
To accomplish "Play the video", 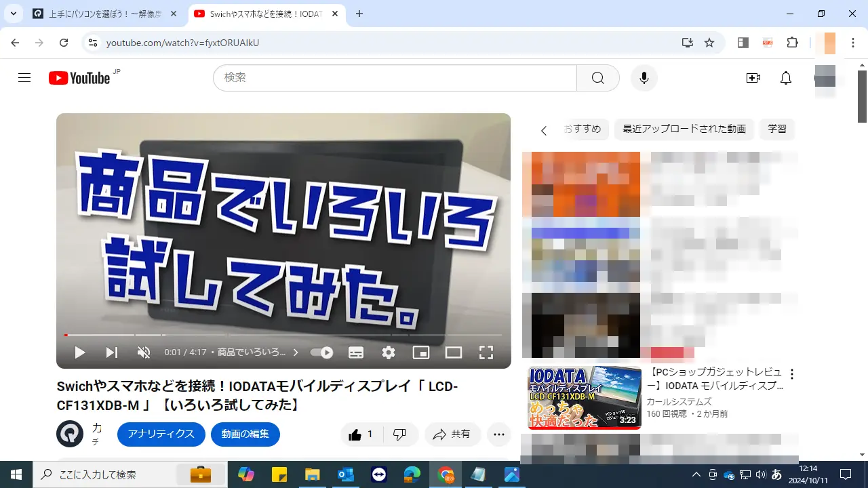I will tap(79, 352).
